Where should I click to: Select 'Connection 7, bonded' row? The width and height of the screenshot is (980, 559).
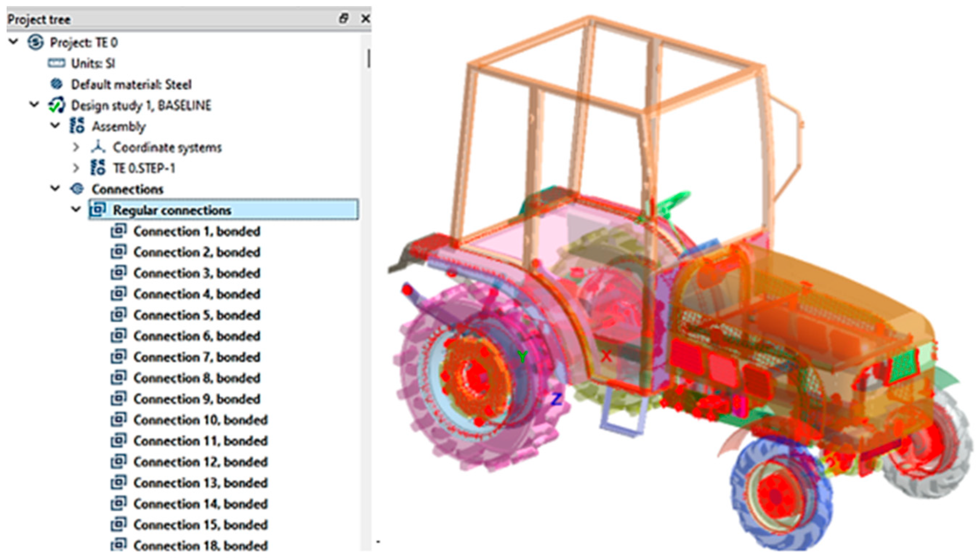tap(197, 357)
